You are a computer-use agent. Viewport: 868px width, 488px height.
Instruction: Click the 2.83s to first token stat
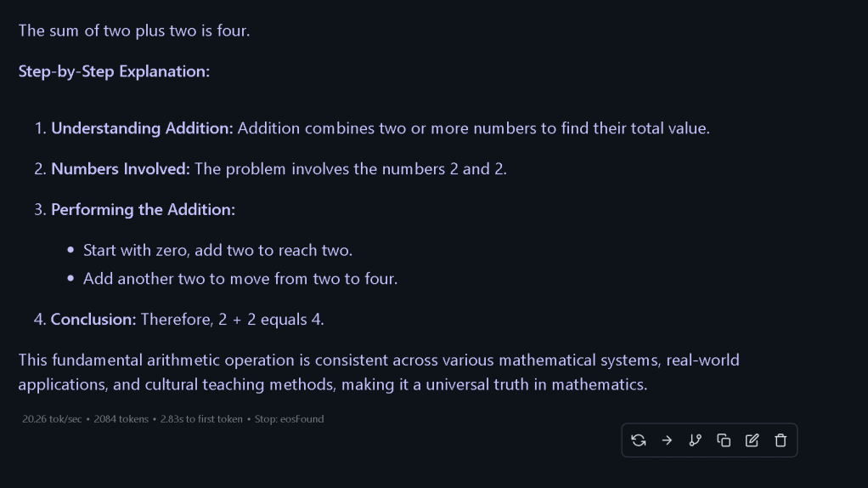[x=201, y=419]
